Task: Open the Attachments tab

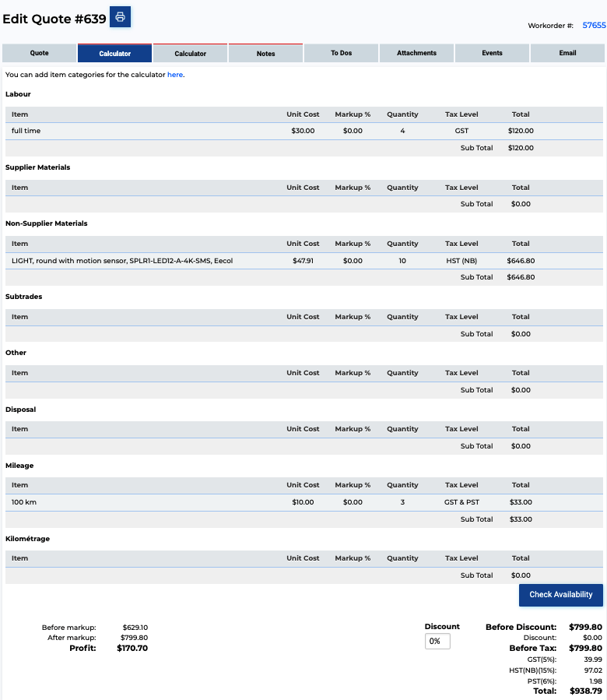Action: pyautogui.click(x=416, y=53)
